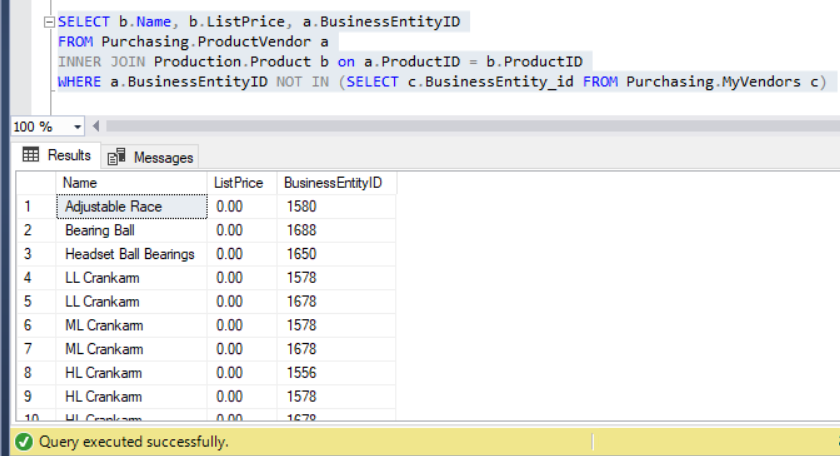Select ML Crankarm cell in row 6

coord(131,325)
